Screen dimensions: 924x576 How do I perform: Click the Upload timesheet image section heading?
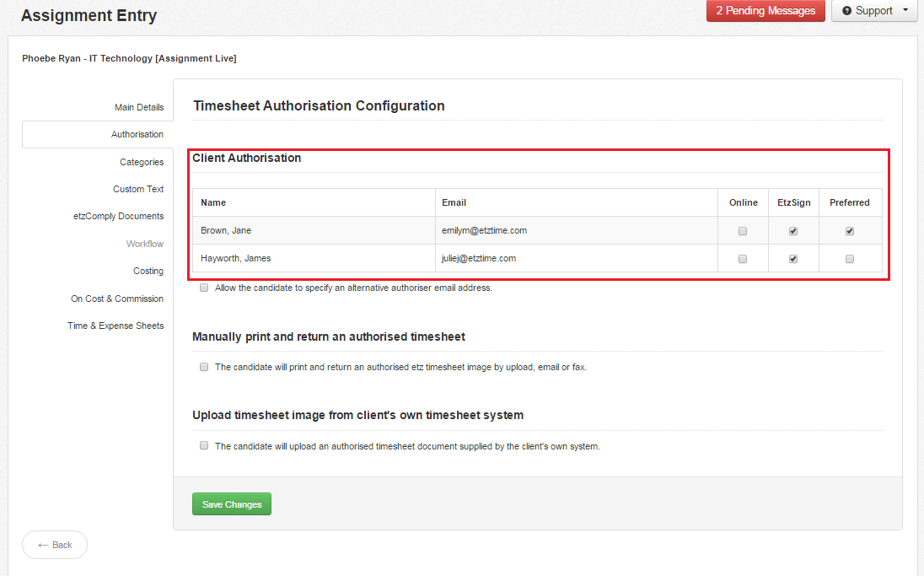pos(357,415)
